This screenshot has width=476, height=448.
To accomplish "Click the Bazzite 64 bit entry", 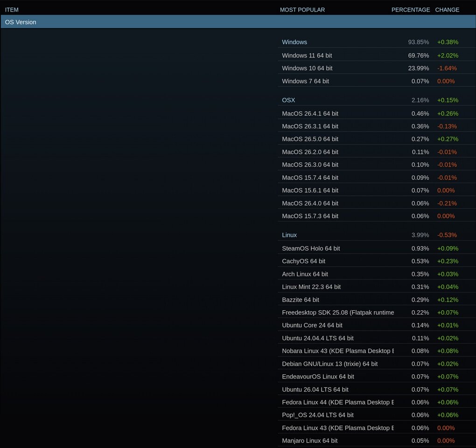I will point(301,300).
